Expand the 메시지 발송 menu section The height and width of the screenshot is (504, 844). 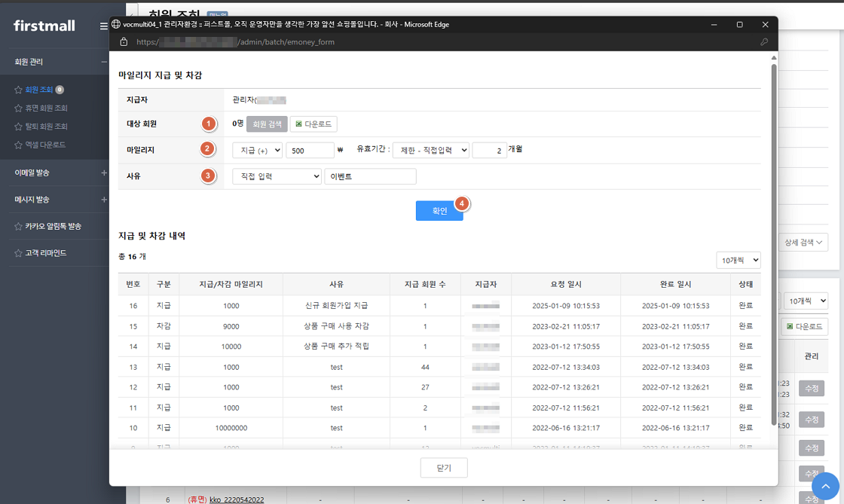(x=103, y=200)
